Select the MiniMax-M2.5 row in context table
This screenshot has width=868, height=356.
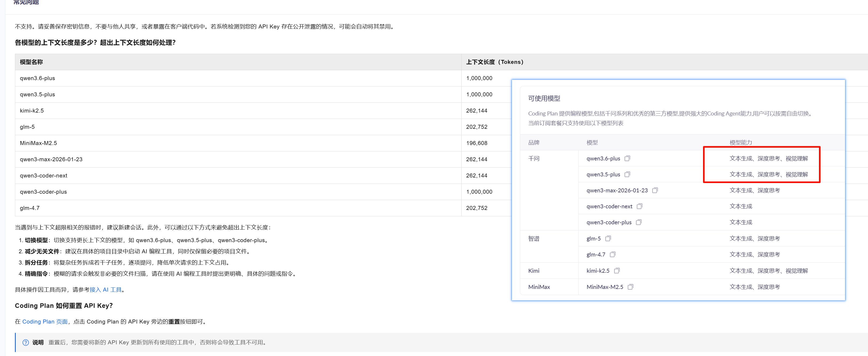(38, 143)
